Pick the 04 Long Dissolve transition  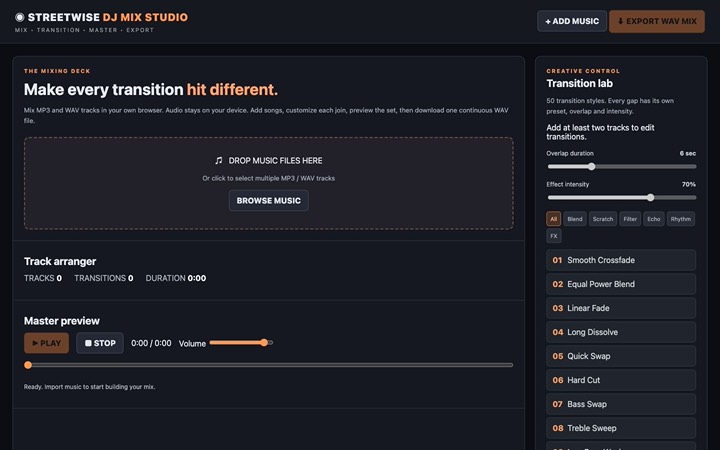621,332
